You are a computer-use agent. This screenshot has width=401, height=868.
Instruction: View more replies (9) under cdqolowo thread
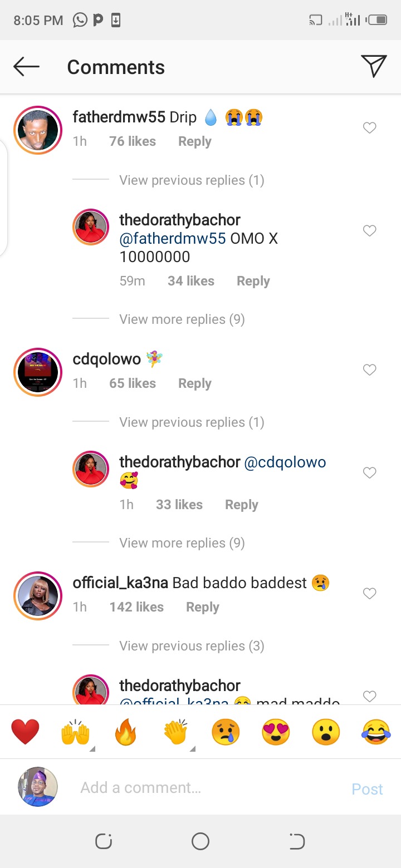coord(182,543)
